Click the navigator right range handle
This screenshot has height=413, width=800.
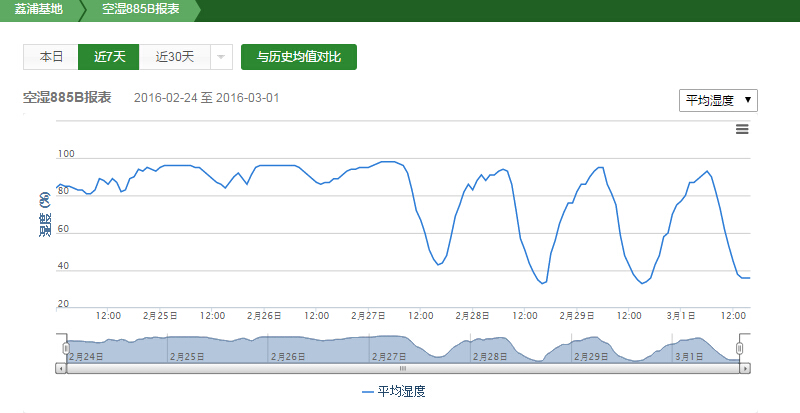[x=740, y=348]
